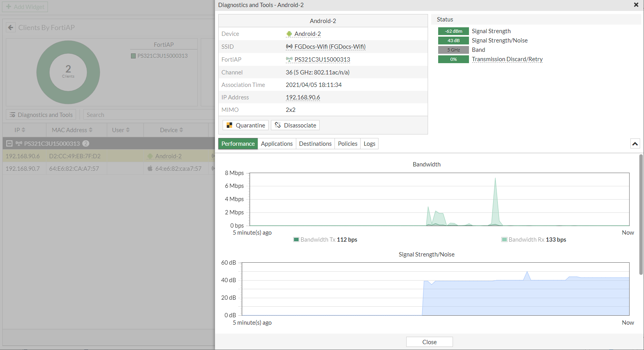Image resolution: width=644 pixels, height=350 pixels.
Task: Click the panel's vertical scrollbar
Action: click(641, 214)
